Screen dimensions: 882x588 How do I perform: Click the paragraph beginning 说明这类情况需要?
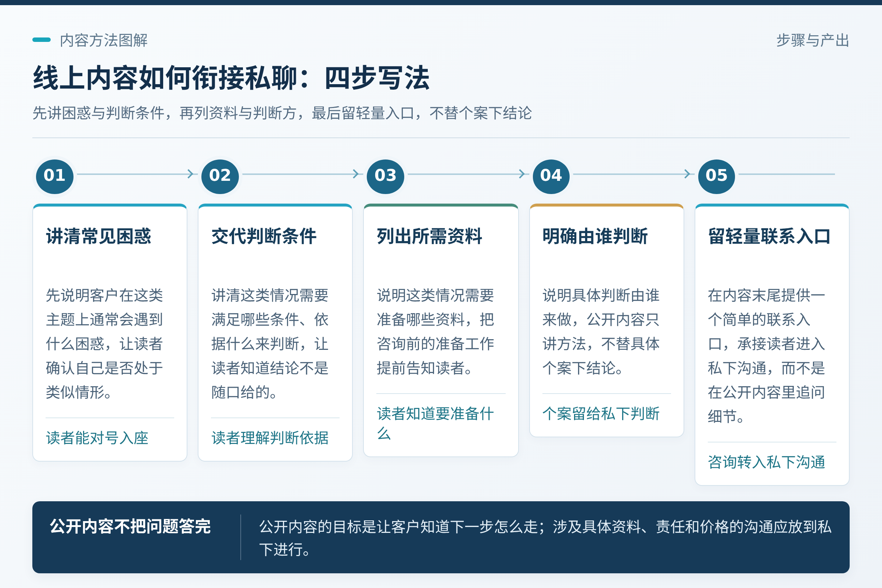pyautogui.click(x=435, y=331)
